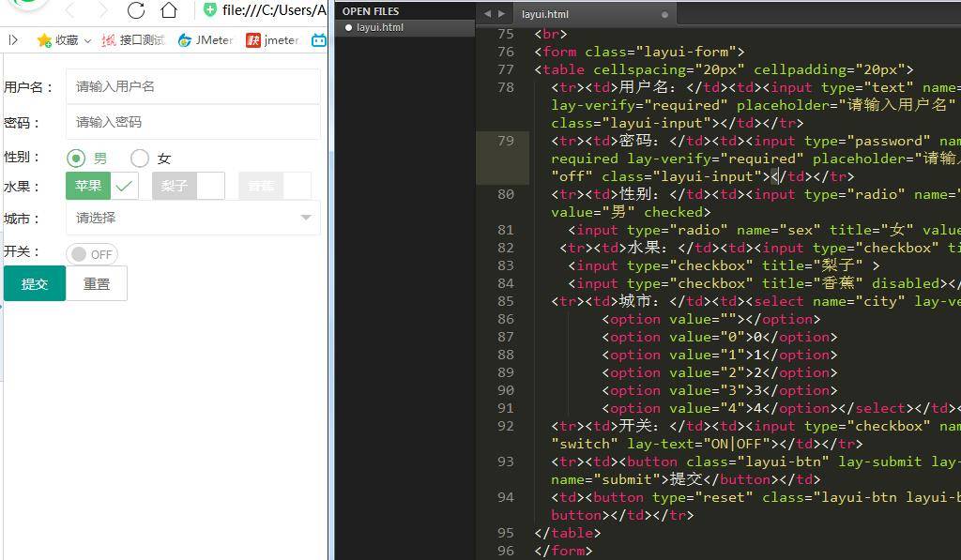Screen dimensions: 961x560
Task: Click the OPEN FILES sidebar header
Action: pyautogui.click(x=370, y=11)
